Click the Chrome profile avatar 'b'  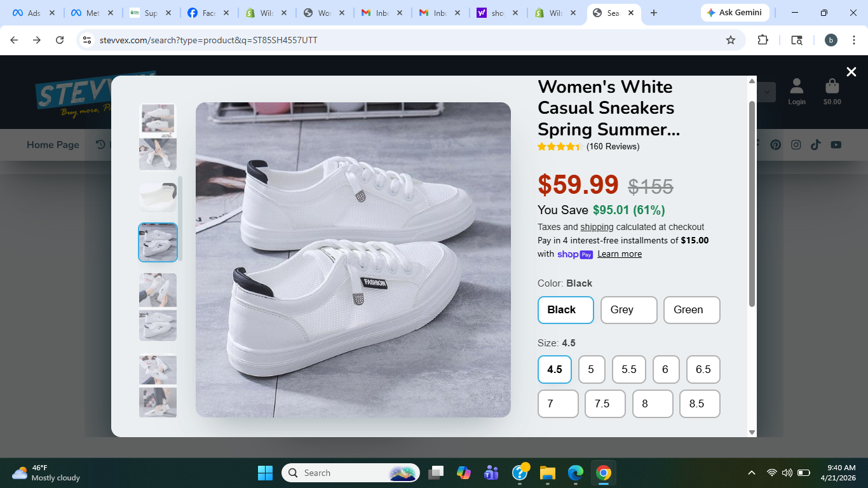[831, 40]
